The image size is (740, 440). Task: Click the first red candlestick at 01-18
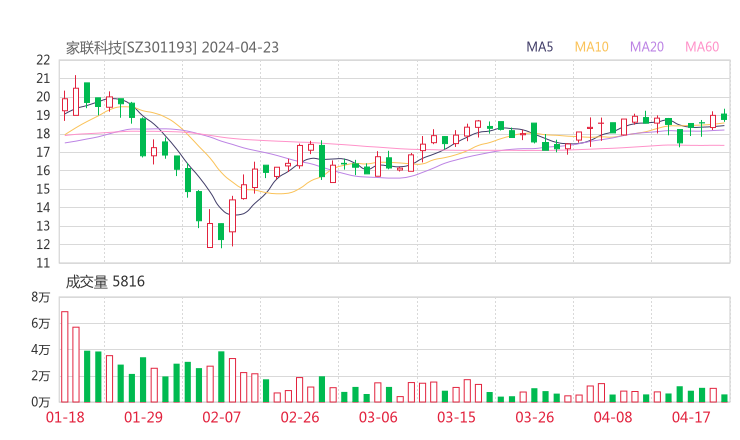(x=65, y=105)
